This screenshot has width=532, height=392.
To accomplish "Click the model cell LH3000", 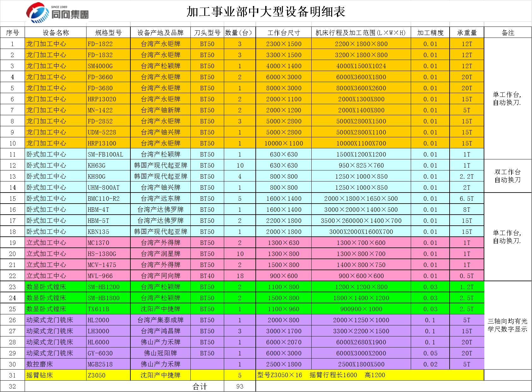I will (x=108, y=331).
